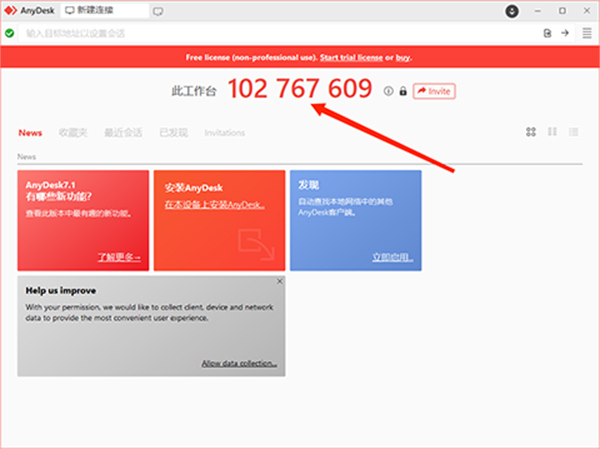This screenshot has height=449, width=600.
Task: Click Allow data collection link
Action: pyautogui.click(x=239, y=363)
